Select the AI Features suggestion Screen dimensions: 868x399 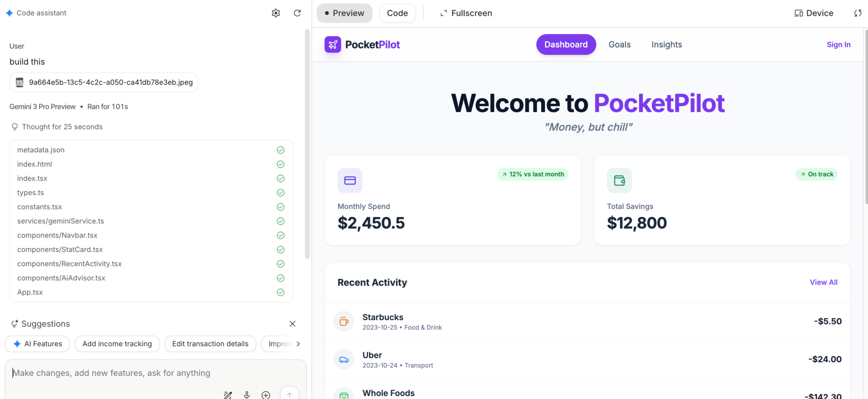click(38, 344)
